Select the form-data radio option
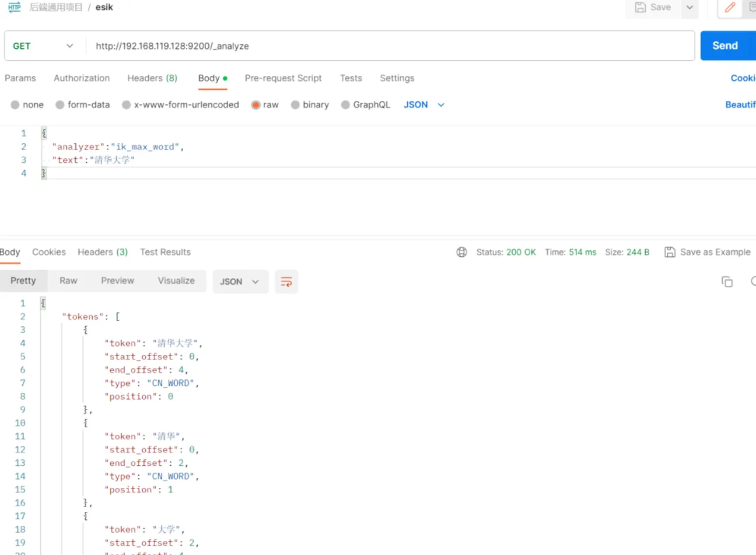Screen dimensions: 756x555 click(x=60, y=105)
